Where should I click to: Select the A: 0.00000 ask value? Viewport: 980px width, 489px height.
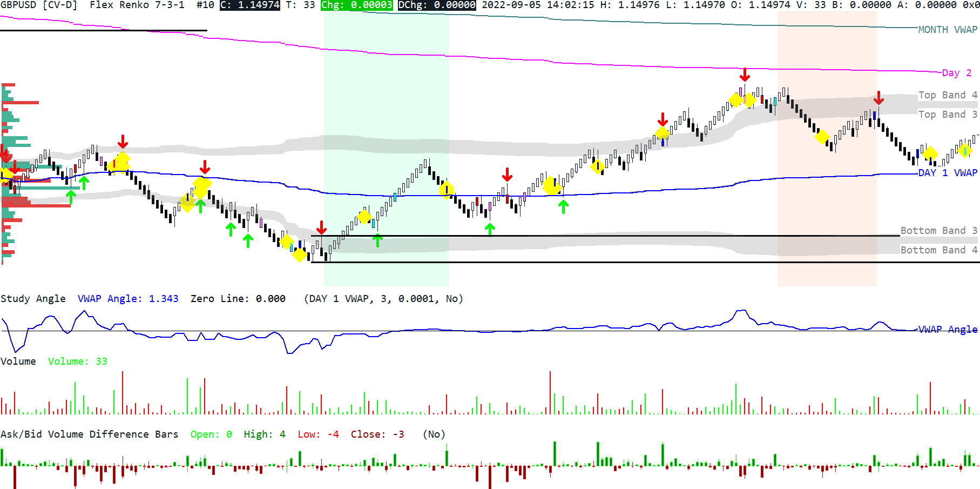(927, 5)
